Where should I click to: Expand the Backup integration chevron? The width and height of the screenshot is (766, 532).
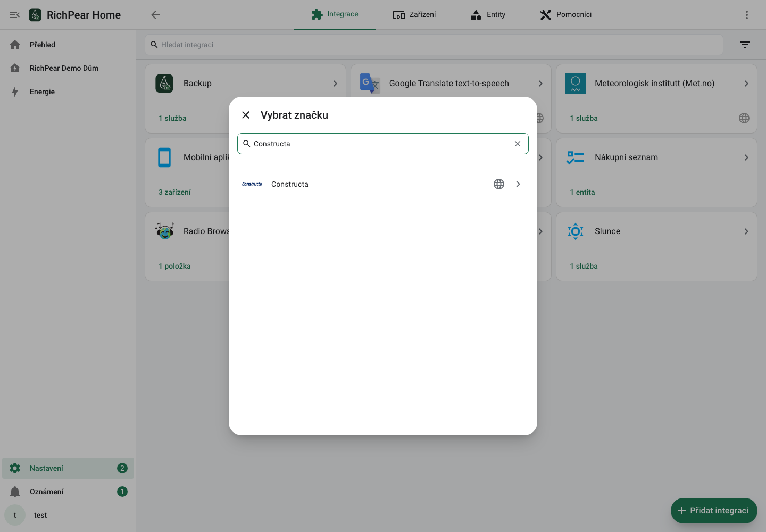[x=335, y=84]
